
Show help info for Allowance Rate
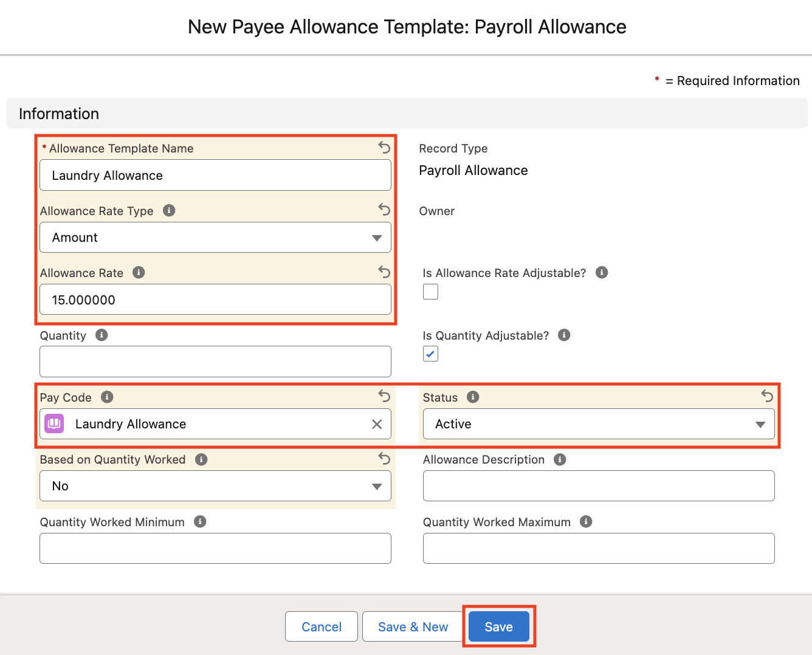(139, 272)
